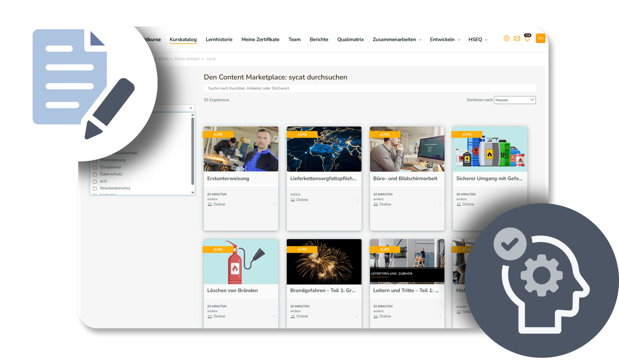The image size is (619, 364).
Task: Click 20 MINUTEN on Büro- und Bildschirmarbeit card
Action: (383, 194)
